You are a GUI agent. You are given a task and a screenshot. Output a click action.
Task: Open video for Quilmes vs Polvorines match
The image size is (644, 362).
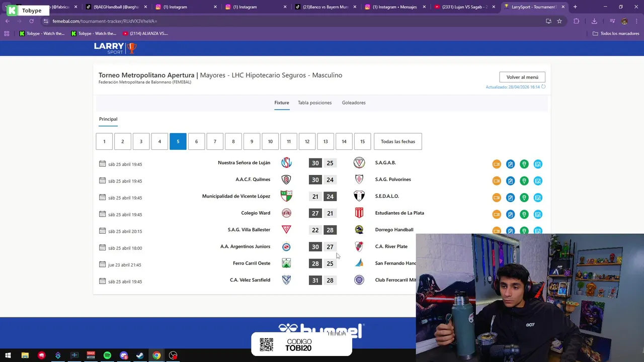click(497, 180)
